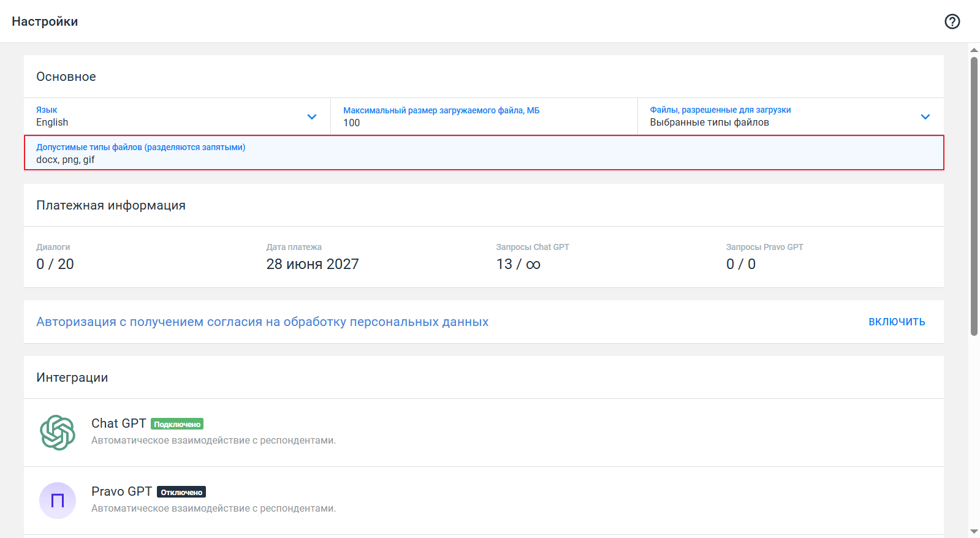Click the vertical scrollbar thumb
Screen dimensions: 980x538
click(974, 196)
